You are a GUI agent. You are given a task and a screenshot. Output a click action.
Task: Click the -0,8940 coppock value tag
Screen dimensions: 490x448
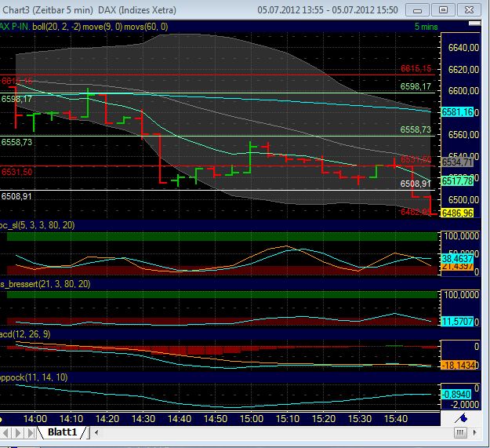[x=456, y=395]
